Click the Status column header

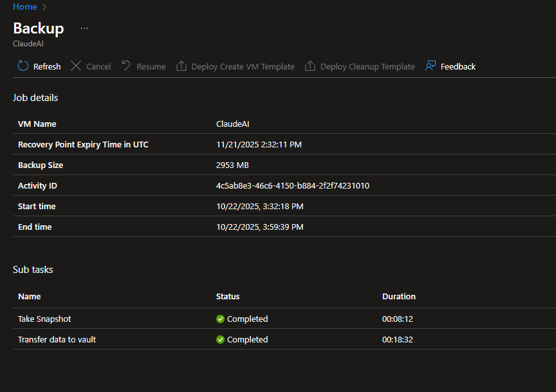(x=228, y=297)
